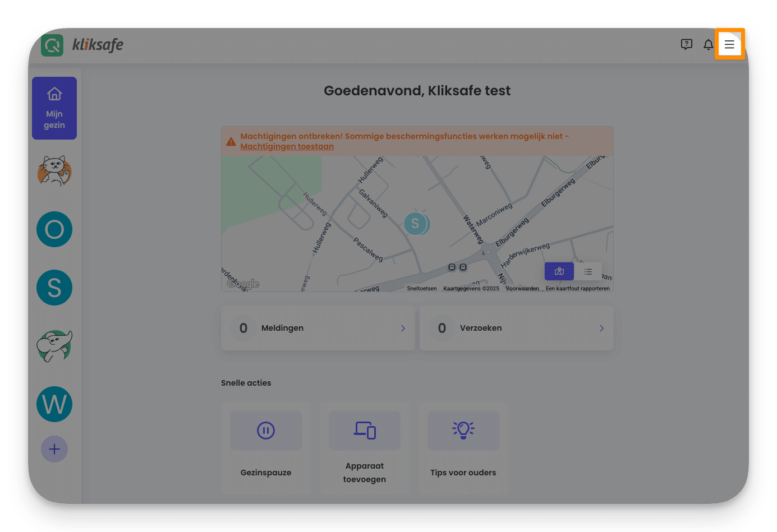
Task: Open the help chat icon
Action: point(686,44)
